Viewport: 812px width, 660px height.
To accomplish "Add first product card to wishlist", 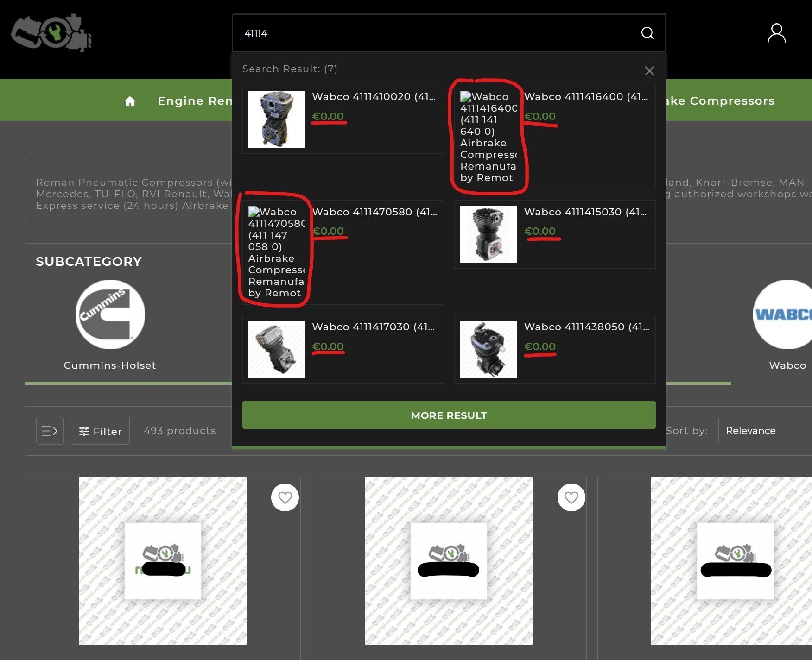I will coord(285,497).
